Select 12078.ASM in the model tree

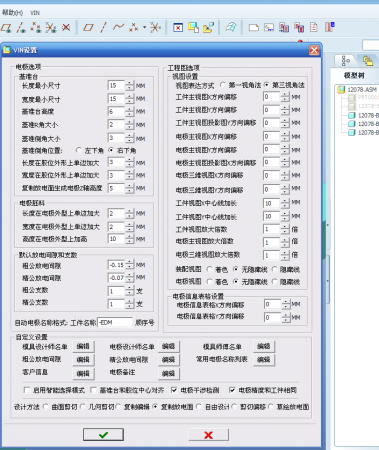[357, 90]
